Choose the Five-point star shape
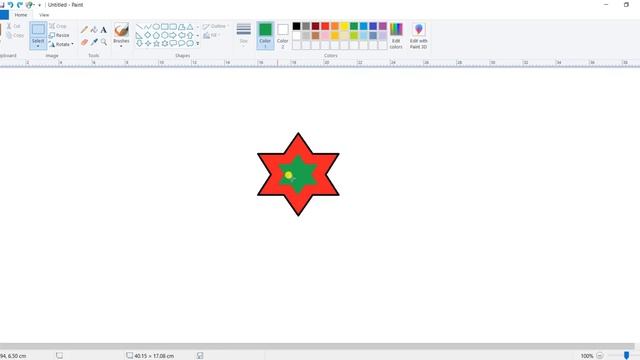 [156, 43]
